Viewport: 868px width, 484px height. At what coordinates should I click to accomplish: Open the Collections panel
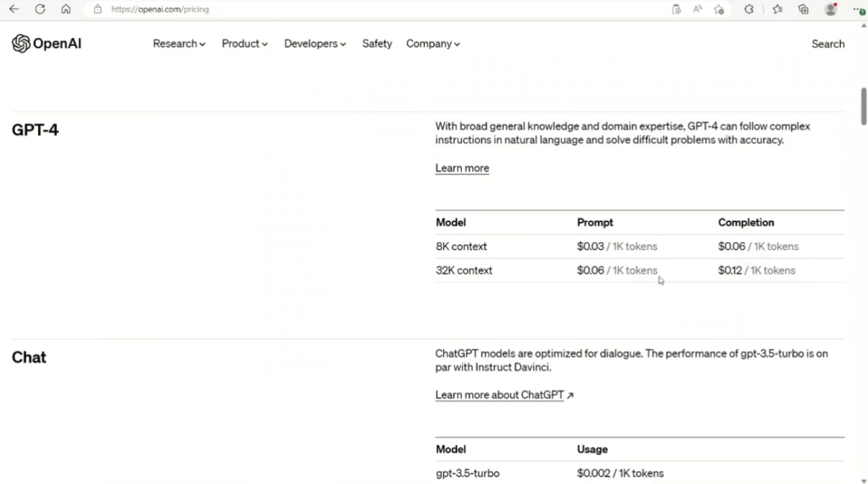[x=804, y=9]
